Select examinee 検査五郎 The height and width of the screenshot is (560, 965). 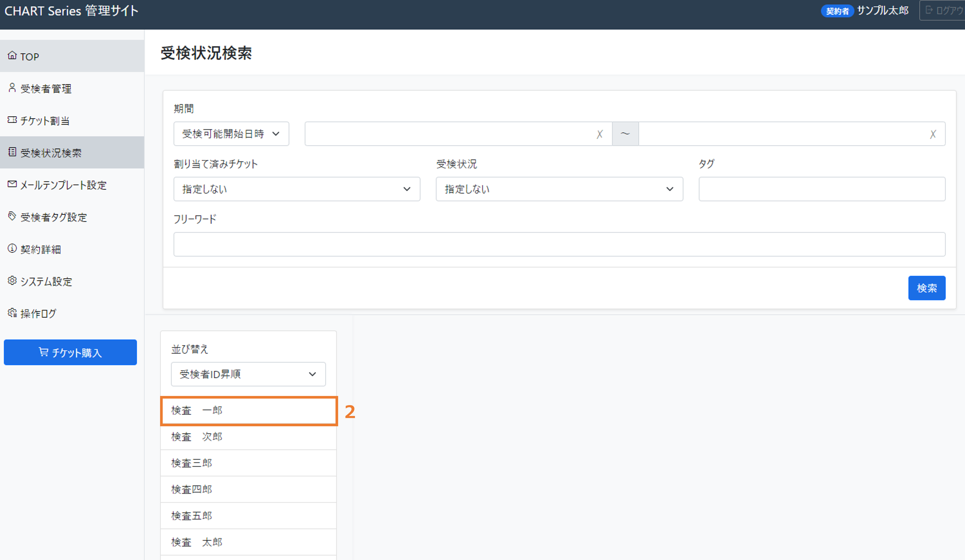(249, 516)
